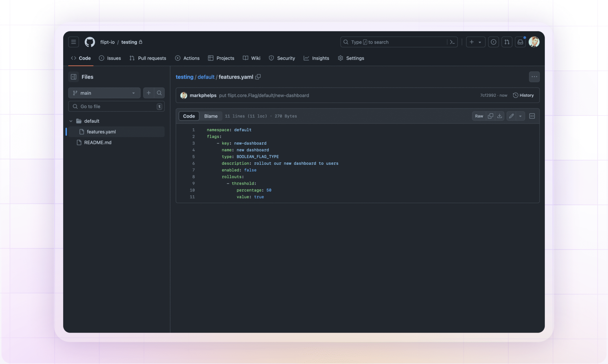Expand more edit options arrow

[520, 116]
